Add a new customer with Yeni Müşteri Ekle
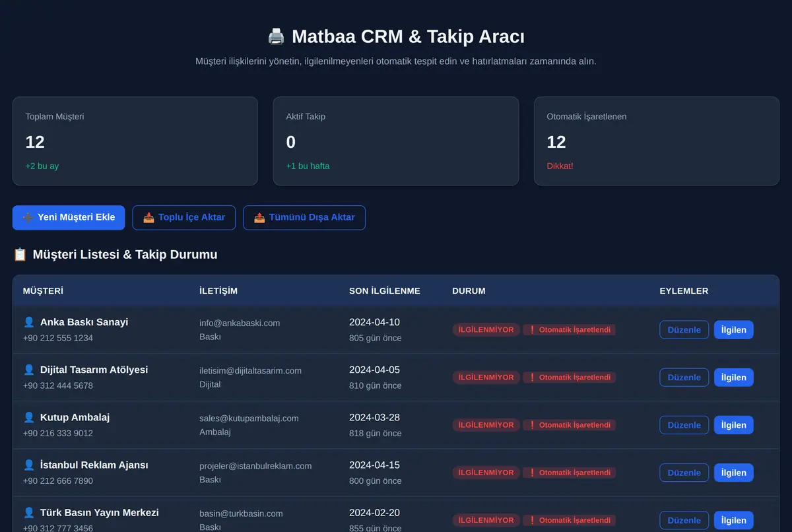 click(69, 217)
